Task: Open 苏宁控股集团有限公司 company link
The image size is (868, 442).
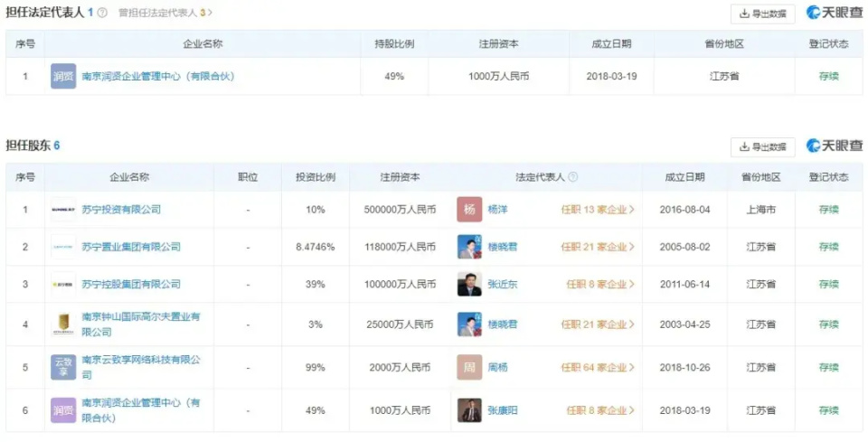Action: pyautogui.click(x=131, y=284)
